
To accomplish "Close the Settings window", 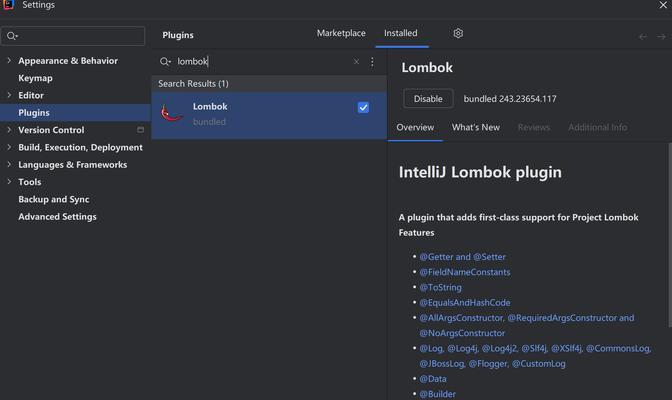I will [663, 5].
